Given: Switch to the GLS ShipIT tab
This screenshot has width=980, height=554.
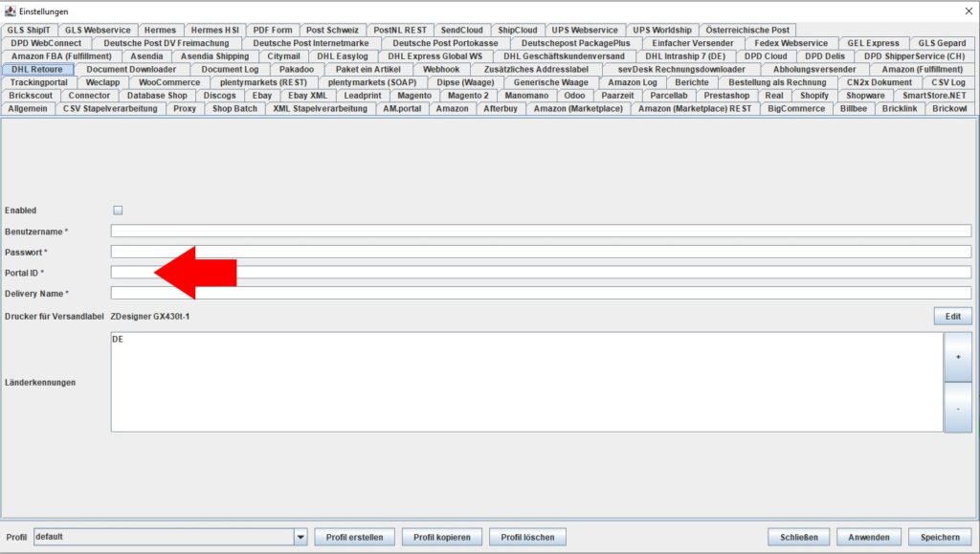Looking at the screenshot, I should [x=29, y=30].
